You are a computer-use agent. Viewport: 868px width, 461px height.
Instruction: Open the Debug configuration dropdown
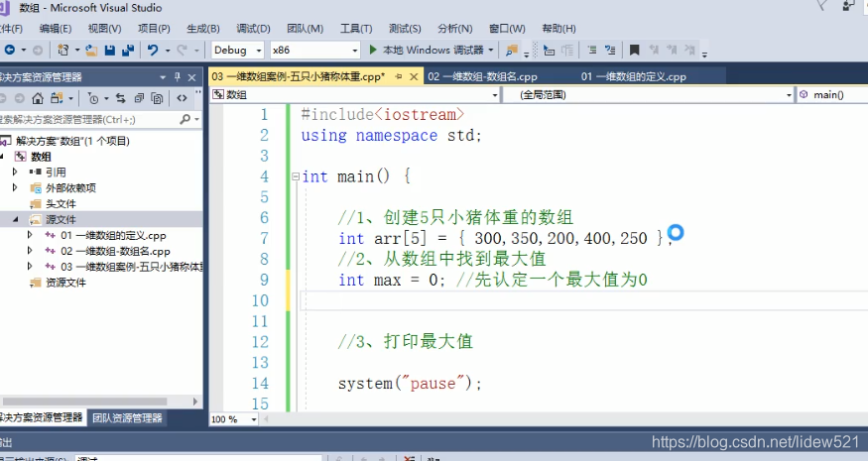pyautogui.click(x=237, y=51)
